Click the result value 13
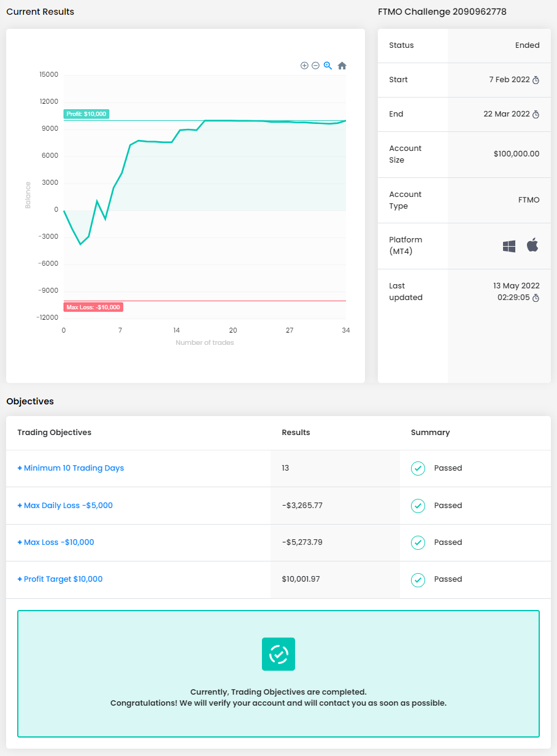This screenshot has height=756, width=557. [285, 468]
